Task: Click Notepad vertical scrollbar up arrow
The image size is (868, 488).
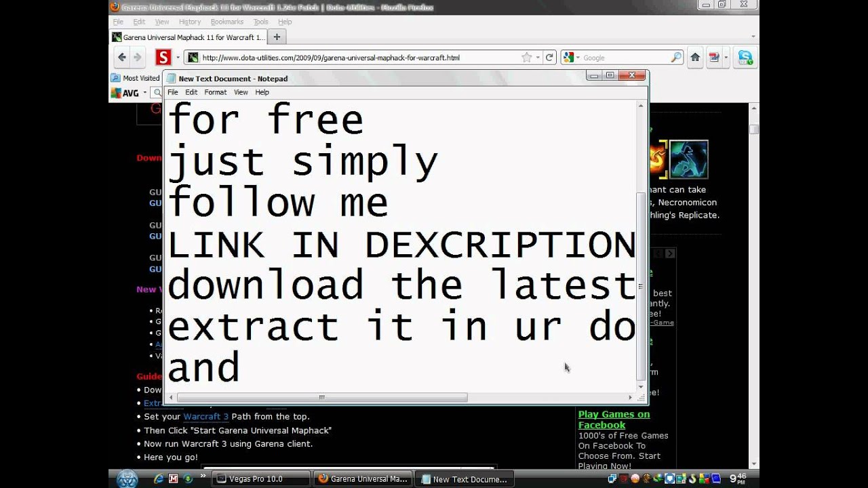Action: (641, 106)
